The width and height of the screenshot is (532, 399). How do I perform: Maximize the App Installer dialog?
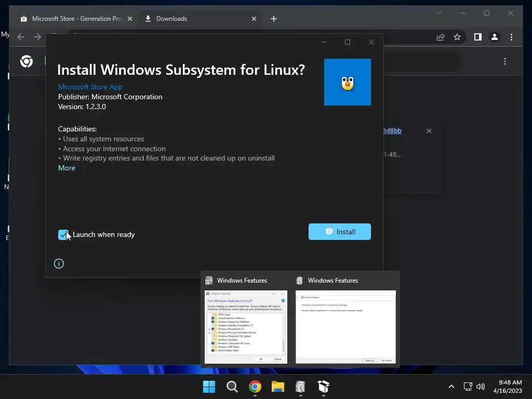[x=348, y=42]
